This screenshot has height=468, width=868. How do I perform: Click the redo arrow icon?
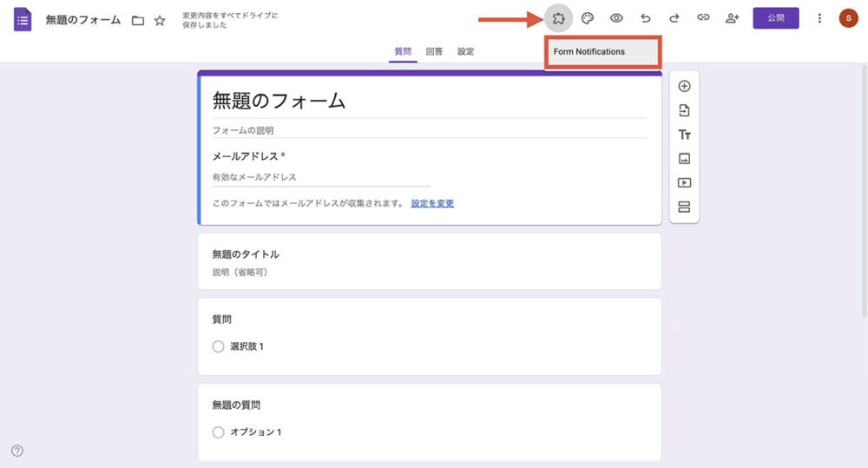[674, 18]
